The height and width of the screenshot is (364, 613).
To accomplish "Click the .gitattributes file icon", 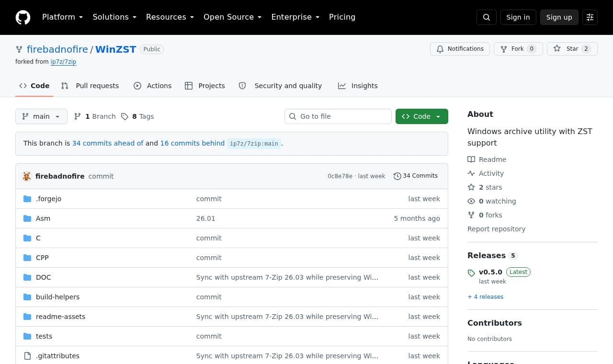I will [x=27, y=356].
